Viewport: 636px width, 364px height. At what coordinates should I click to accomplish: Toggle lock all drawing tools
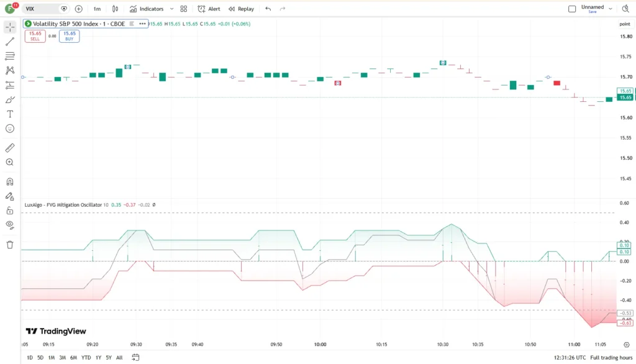10,211
